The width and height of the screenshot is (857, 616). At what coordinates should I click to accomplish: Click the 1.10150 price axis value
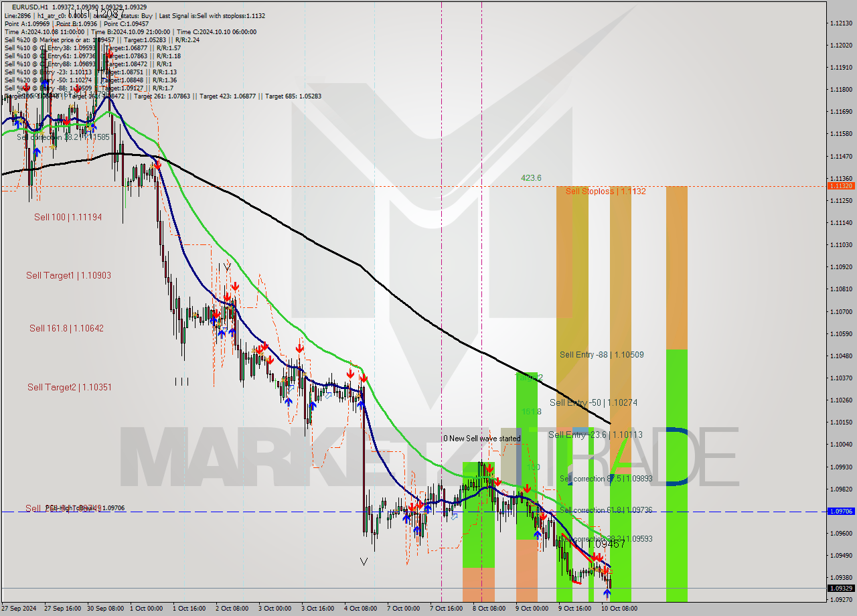tap(840, 422)
